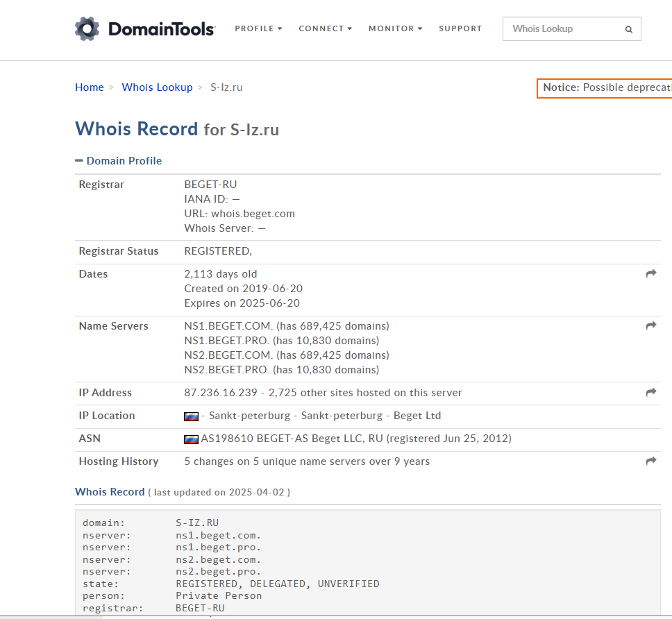672x619 pixels.
Task: Focus the Whois Lookup search field
Action: (562, 29)
